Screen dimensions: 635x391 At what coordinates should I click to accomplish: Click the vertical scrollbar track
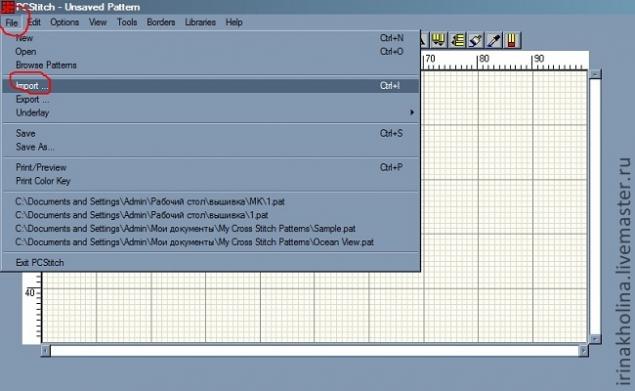pyautogui.click(x=595, y=207)
